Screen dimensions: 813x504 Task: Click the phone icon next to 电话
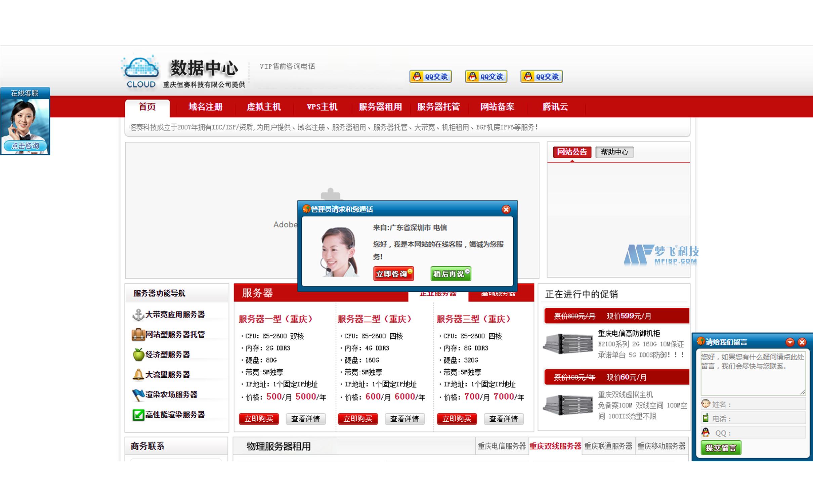click(706, 418)
